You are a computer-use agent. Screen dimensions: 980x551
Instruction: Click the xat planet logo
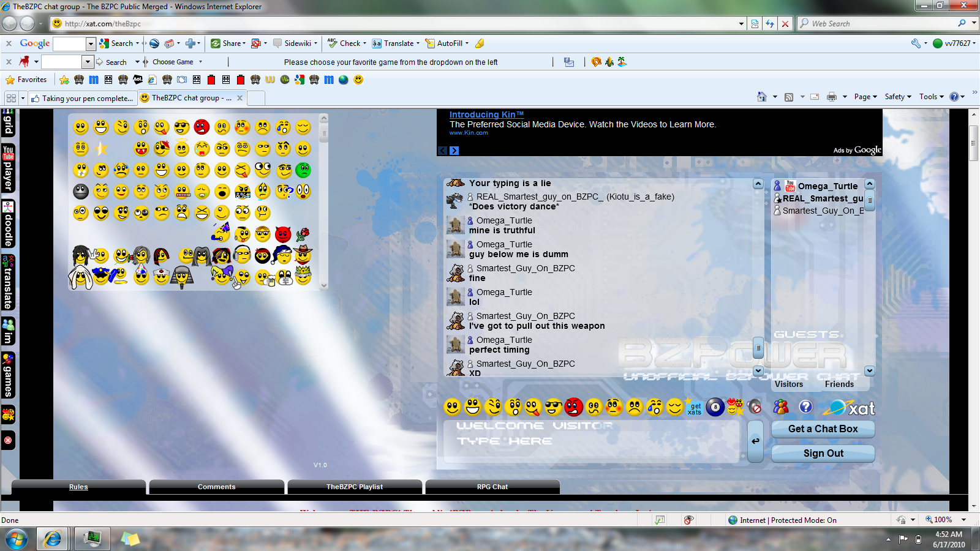[849, 408]
